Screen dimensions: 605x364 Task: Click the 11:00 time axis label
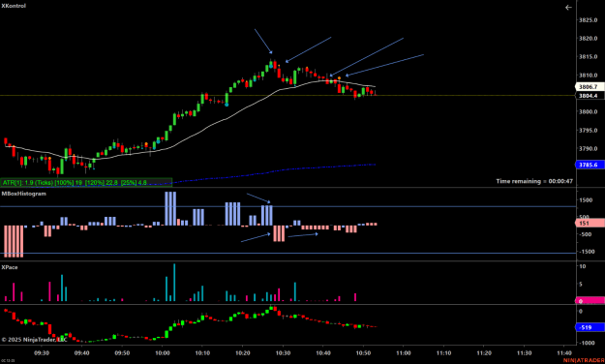(404, 353)
